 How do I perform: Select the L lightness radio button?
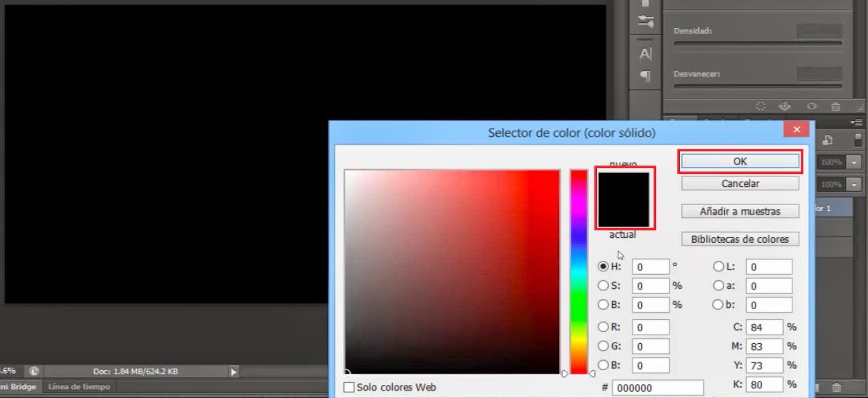coord(718,266)
